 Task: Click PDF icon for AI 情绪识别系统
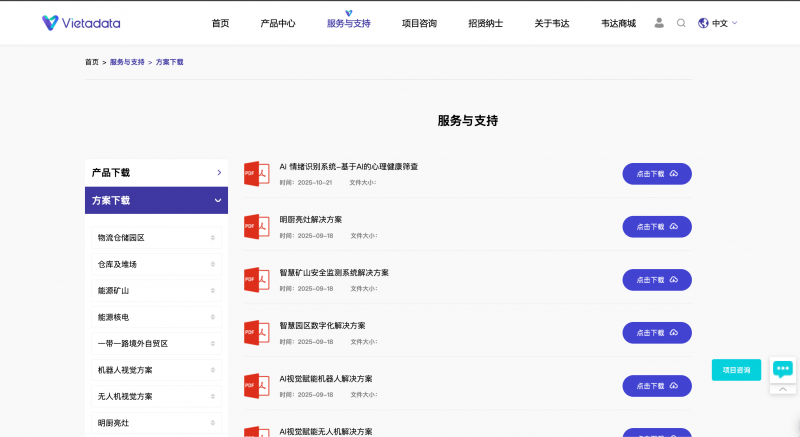(256, 173)
